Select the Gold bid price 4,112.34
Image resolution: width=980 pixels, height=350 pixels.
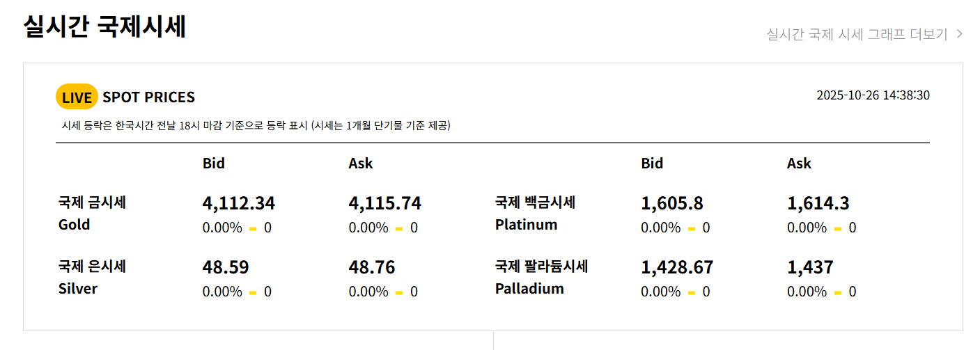[x=239, y=203]
